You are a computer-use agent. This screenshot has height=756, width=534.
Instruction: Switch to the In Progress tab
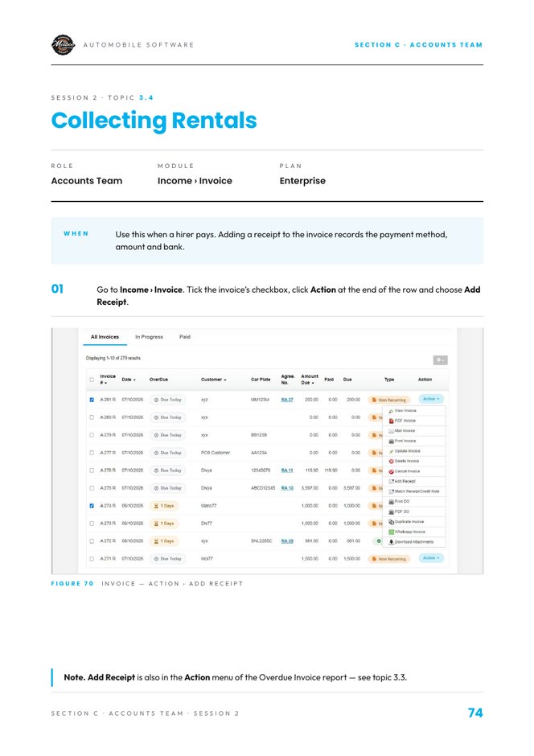(149, 336)
